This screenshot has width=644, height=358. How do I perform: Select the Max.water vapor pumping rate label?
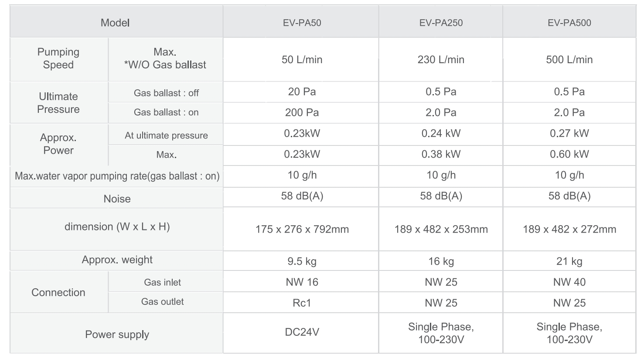pyautogui.click(x=117, y=176)
